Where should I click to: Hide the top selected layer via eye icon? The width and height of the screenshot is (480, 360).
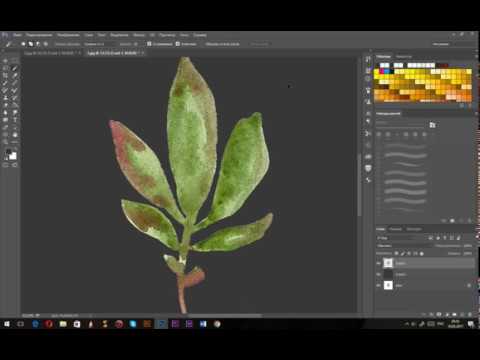pyautogui.click(x=379, y=263)
